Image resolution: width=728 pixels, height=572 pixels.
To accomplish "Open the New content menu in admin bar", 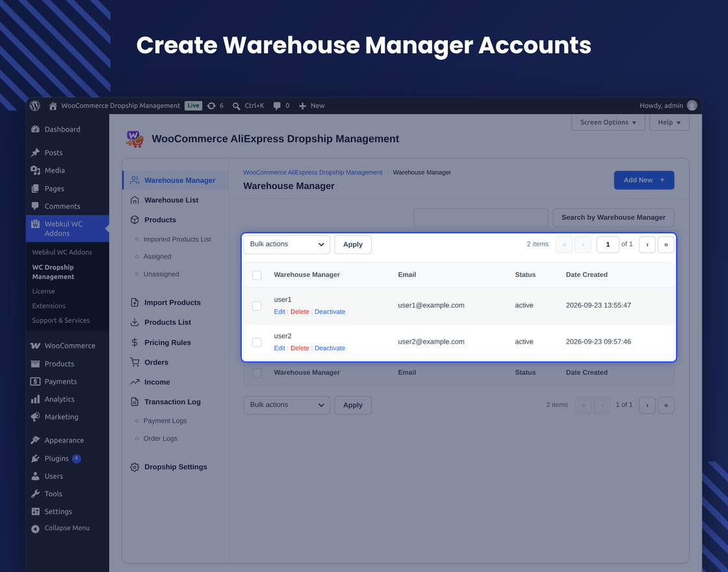I will pos(311,106).
